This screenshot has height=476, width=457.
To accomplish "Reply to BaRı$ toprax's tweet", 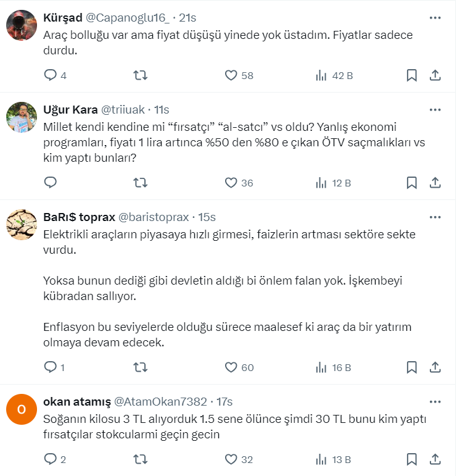I will [51, 367].
